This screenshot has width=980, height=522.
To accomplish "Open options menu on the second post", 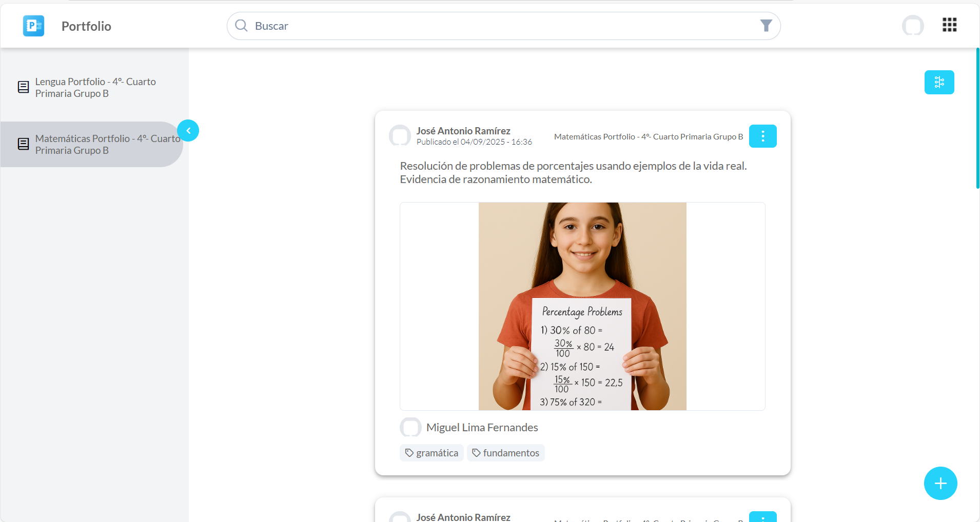I will 762,517.
